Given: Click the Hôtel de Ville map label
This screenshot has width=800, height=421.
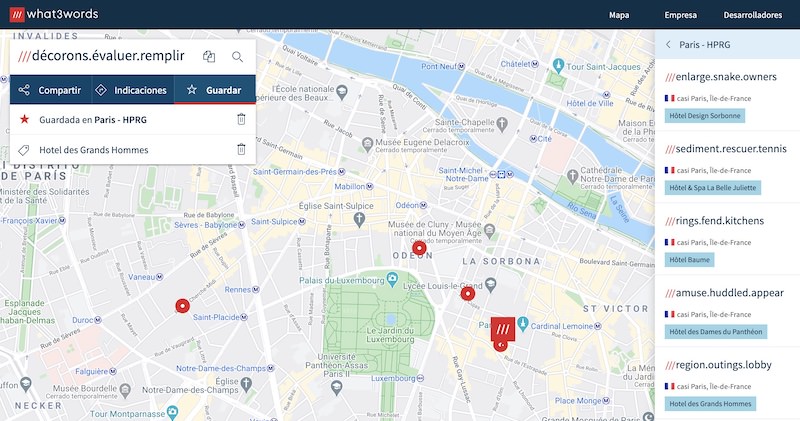Looking at the screenshot, I should 589,104.
